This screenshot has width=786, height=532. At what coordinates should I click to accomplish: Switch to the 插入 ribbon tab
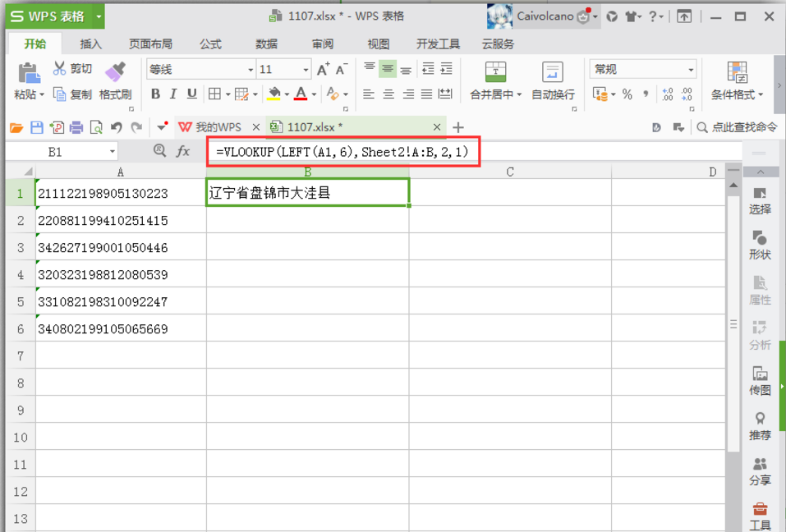pos(90,44)
